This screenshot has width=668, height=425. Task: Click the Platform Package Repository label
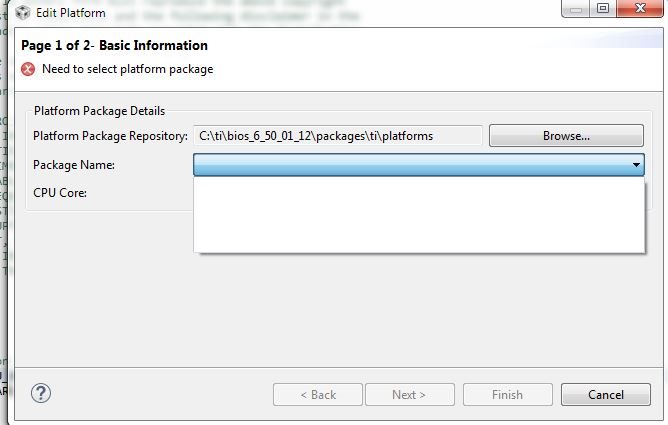click(110, 135)
